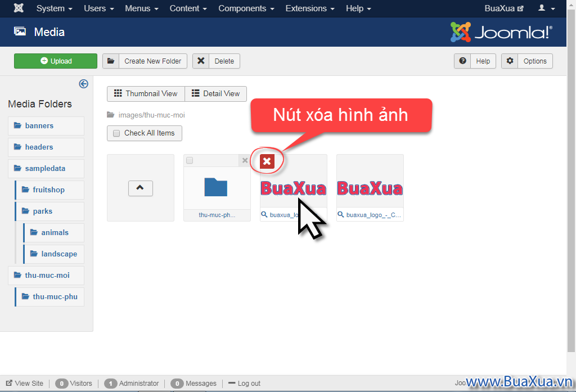Open the Users dropdown menu

[x=99, y=8]
